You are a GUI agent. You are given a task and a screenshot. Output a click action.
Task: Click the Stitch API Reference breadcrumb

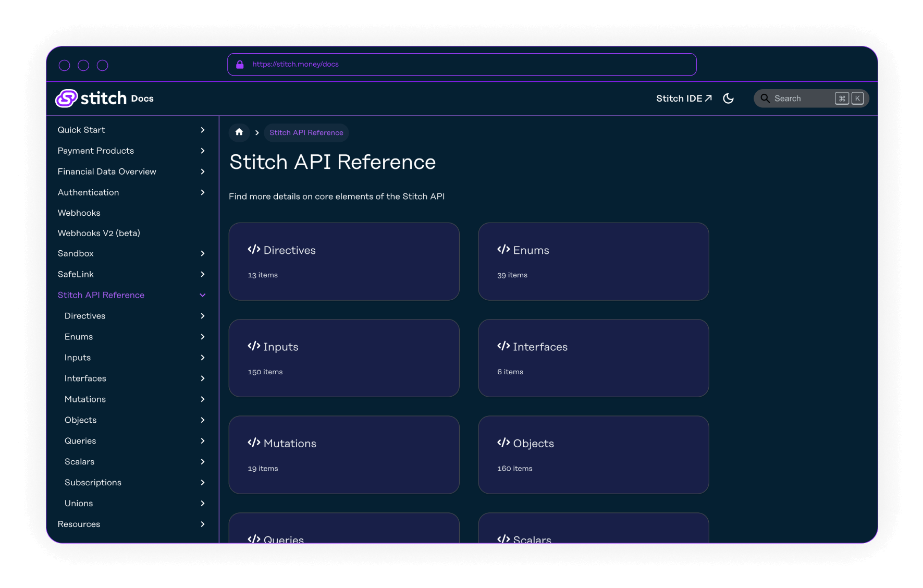pos(306,132)
